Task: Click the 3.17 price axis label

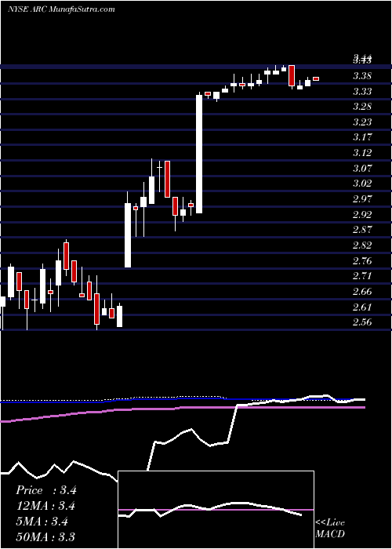Action: pos(362,137)
